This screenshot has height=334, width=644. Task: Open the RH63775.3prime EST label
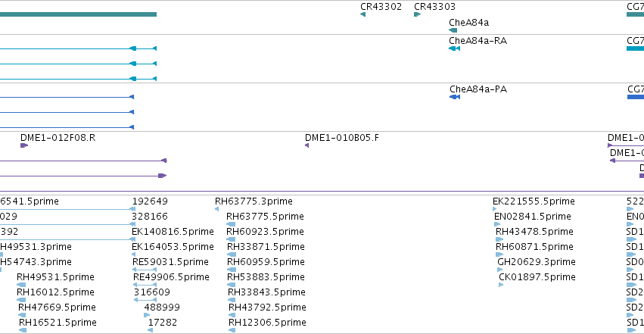(x=254, y=201)
